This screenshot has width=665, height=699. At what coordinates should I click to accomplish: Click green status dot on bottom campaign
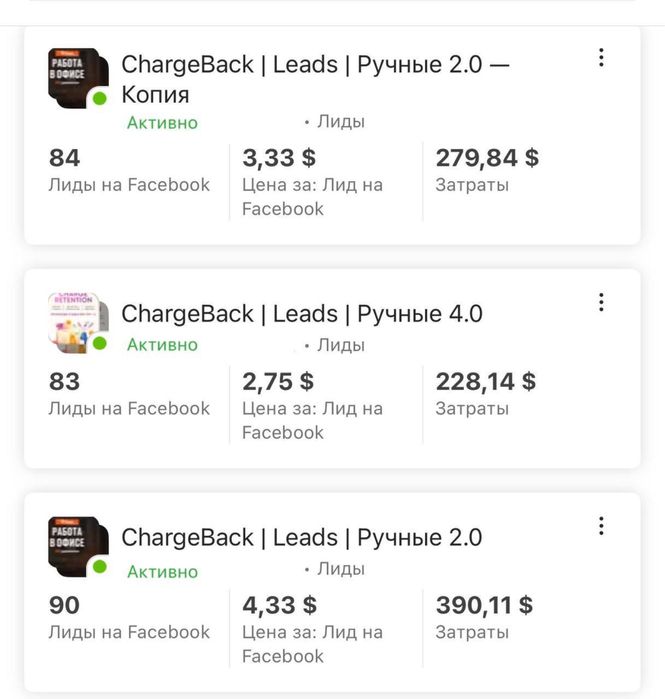pos(100,567)
